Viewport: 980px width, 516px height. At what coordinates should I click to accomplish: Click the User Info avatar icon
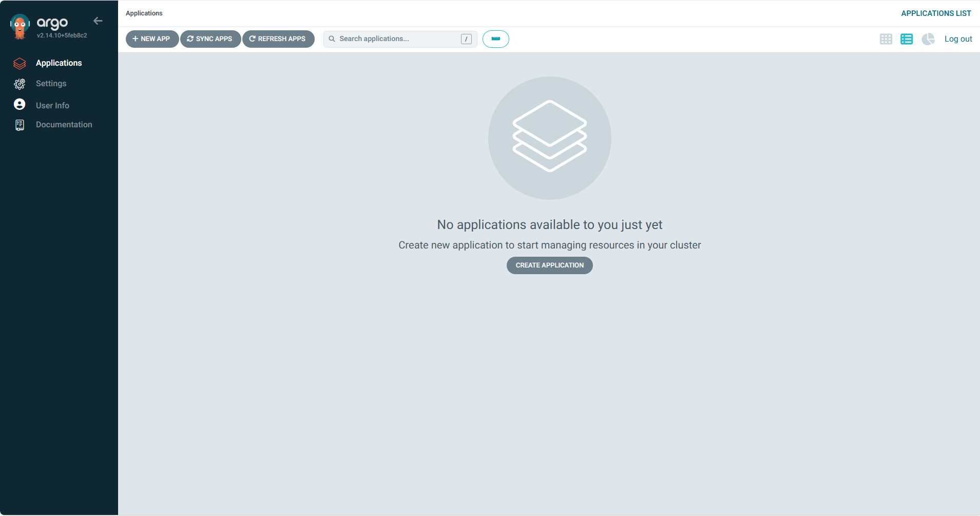tap(20, 104)
